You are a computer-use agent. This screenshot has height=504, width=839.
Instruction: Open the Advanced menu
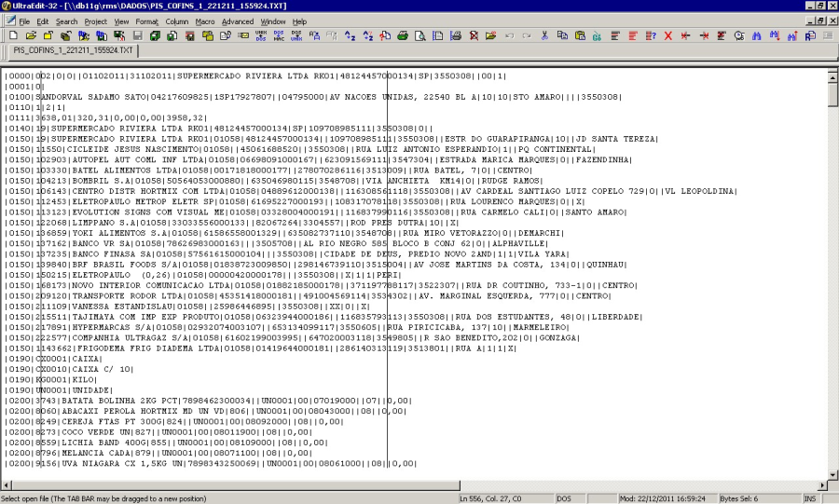pos(238,21)
